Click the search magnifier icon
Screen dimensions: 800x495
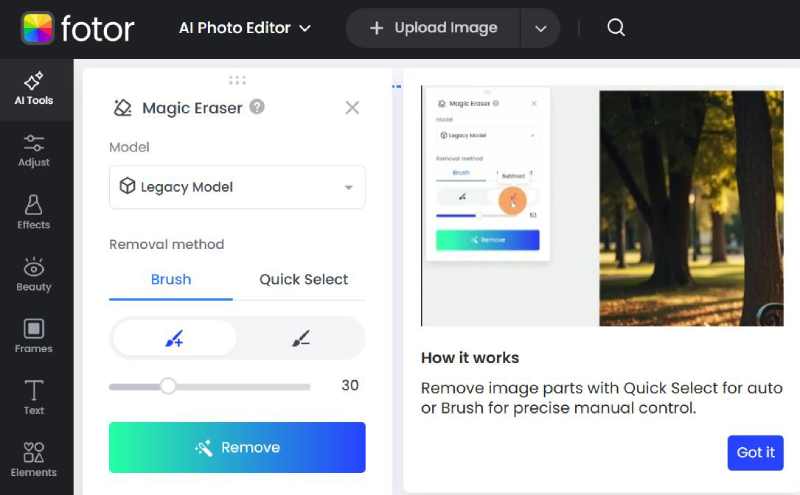(616, 28)
